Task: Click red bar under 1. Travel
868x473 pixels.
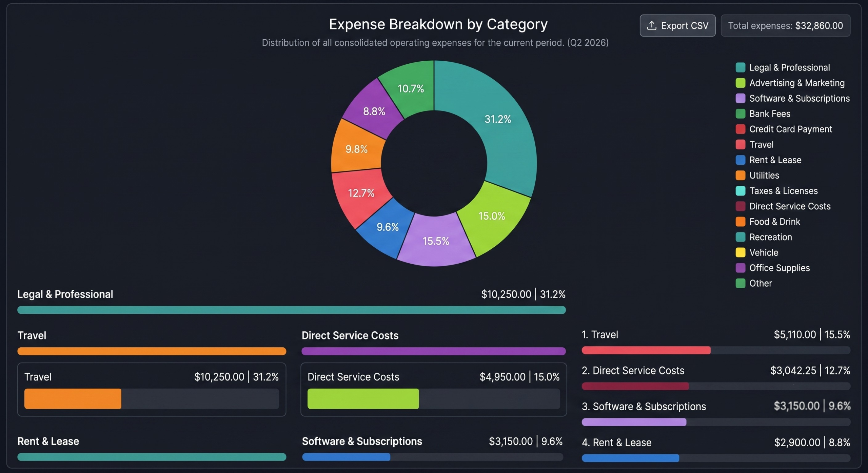Action: pos(646,350)
